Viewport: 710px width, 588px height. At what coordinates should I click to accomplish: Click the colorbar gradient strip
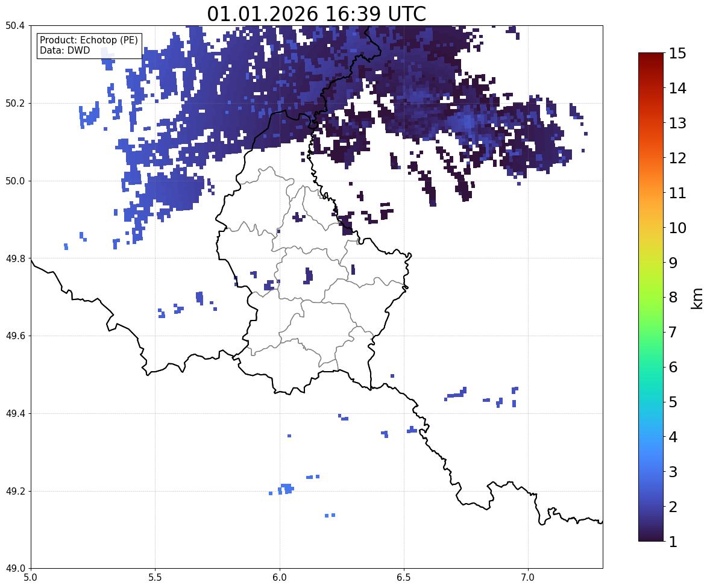(651, 297)
